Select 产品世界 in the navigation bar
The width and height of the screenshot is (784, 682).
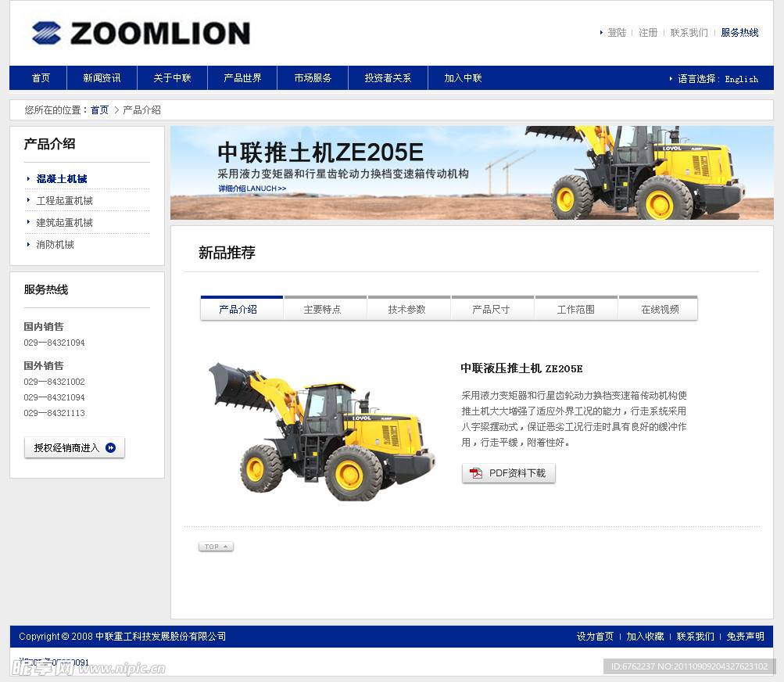click(x=242, y=78)
